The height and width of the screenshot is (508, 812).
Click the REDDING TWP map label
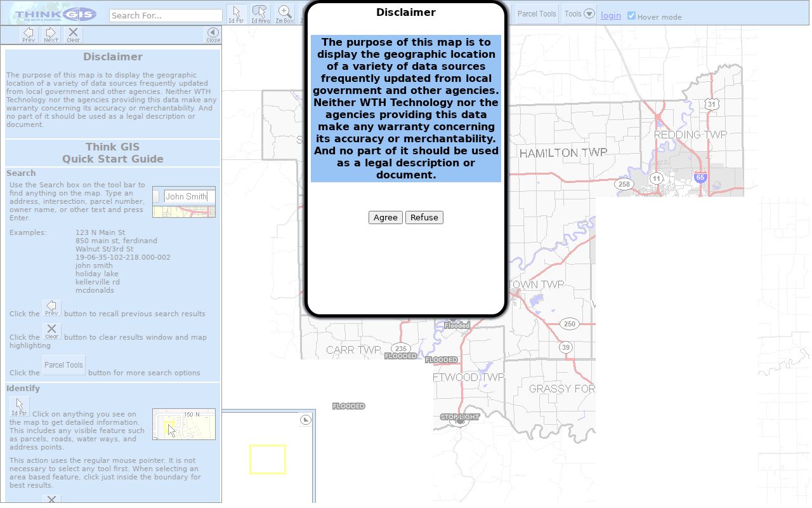coord(690,135)
